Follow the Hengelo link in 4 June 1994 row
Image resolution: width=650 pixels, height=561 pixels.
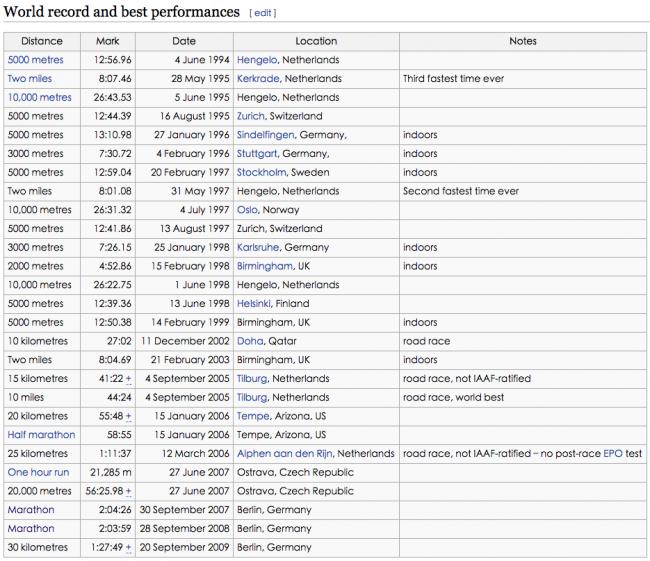coord(257,60)
